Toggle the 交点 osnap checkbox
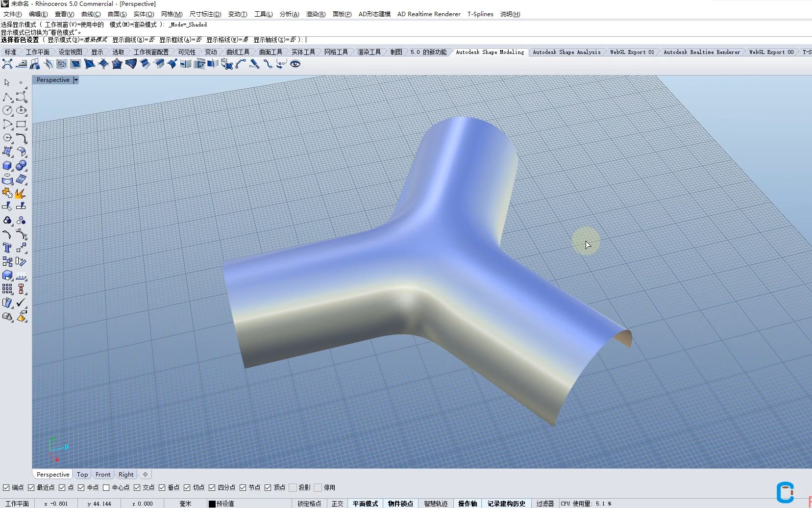Image resolution: width=812 pixels, height=508 pixels. 137,487
